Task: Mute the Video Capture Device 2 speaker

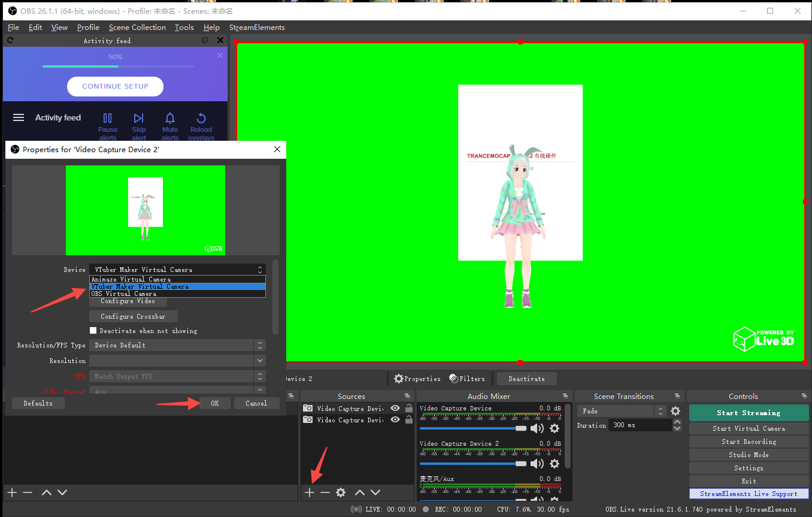Action: tap(537, 464)
